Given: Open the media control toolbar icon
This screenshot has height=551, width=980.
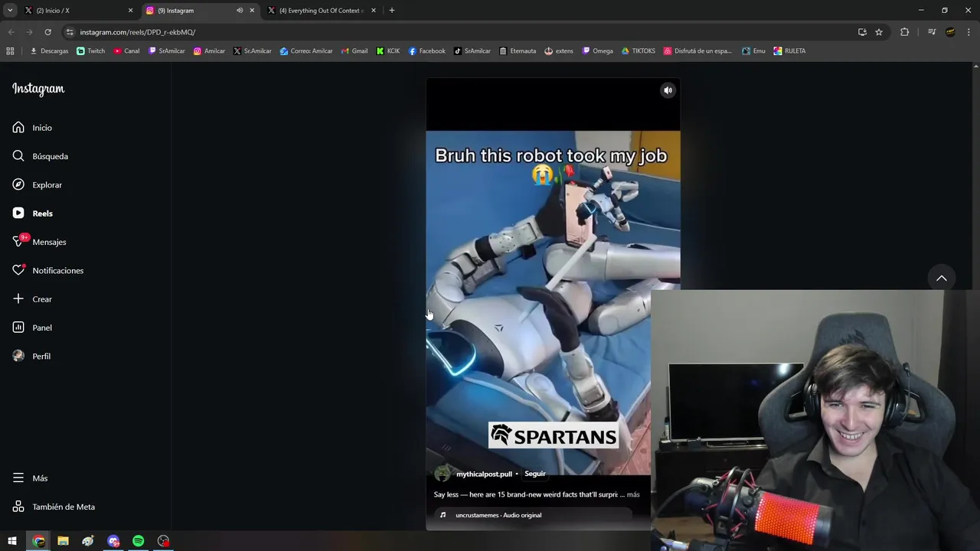Looking at the screenshot, I should tap(932, 32).
